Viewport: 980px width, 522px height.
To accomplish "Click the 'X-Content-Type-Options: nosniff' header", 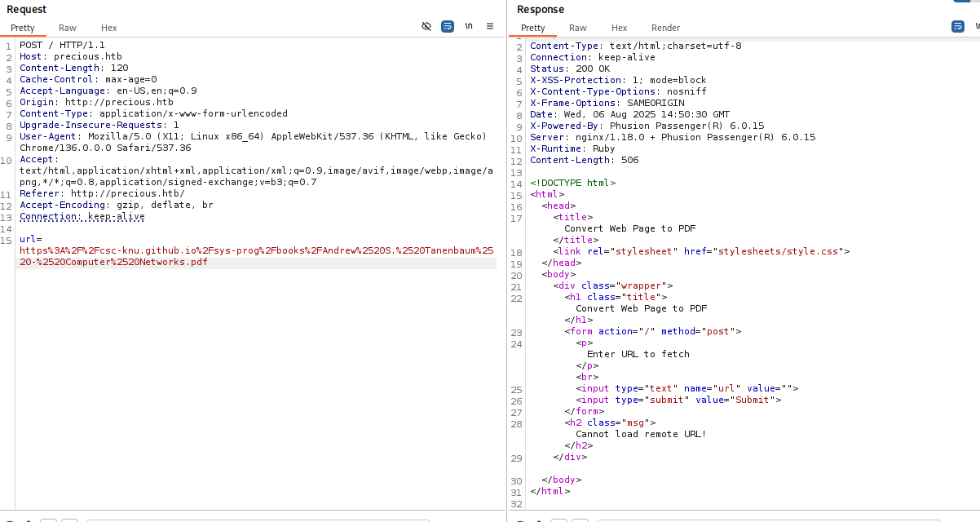I will point(618,91).
